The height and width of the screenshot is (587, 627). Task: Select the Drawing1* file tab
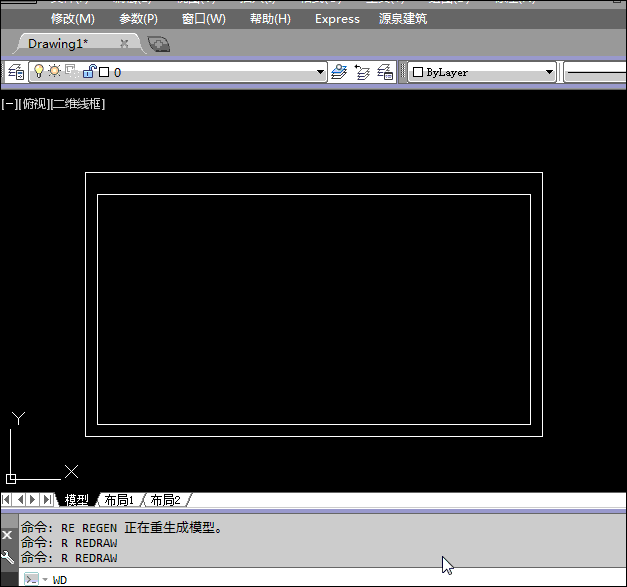58,44
